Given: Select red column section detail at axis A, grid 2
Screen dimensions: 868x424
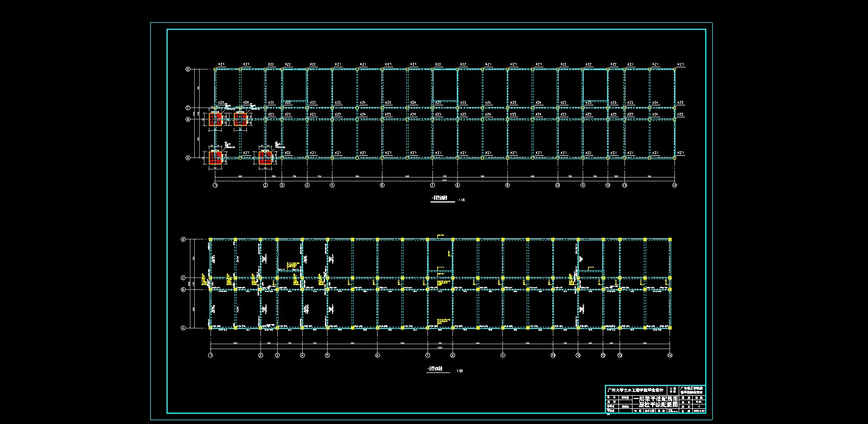Looking at the screenshot, I should 265,158.
